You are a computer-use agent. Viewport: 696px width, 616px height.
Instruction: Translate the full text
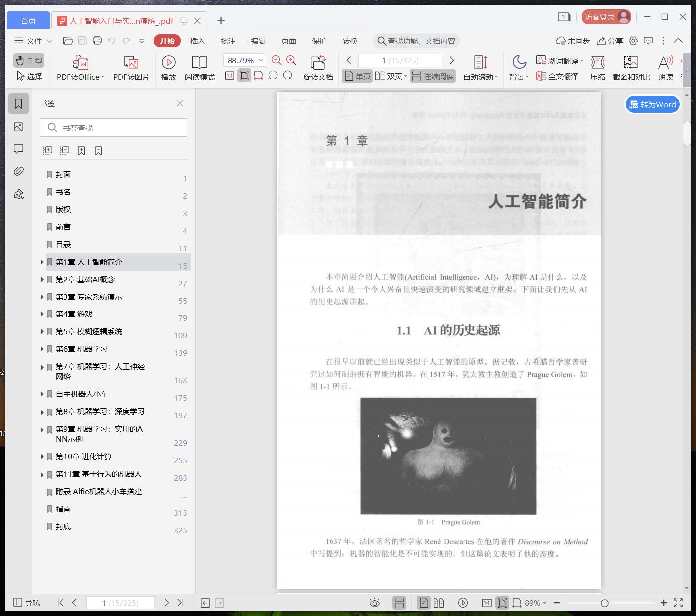(x=557, y=76)
